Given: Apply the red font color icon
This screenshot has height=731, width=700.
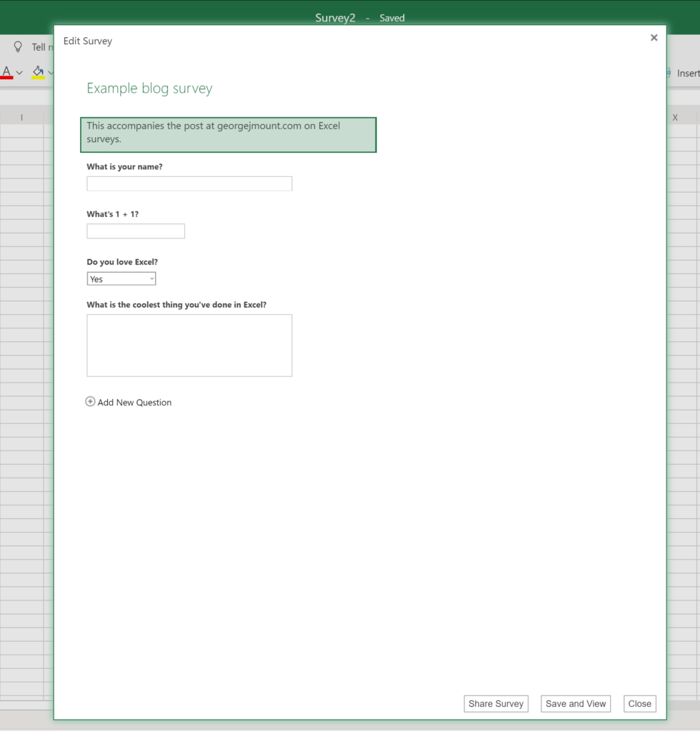Looking at the screenshot, I should [x=7, y=72].
